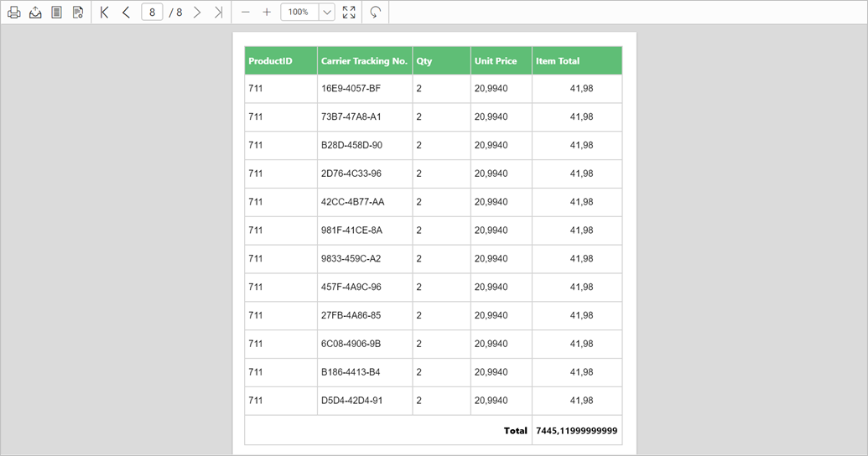Select tracking number 16E9-4057-BF
The width and height of the screenshot is (868, 456).
pyautogui.click(x=351, y=89)
